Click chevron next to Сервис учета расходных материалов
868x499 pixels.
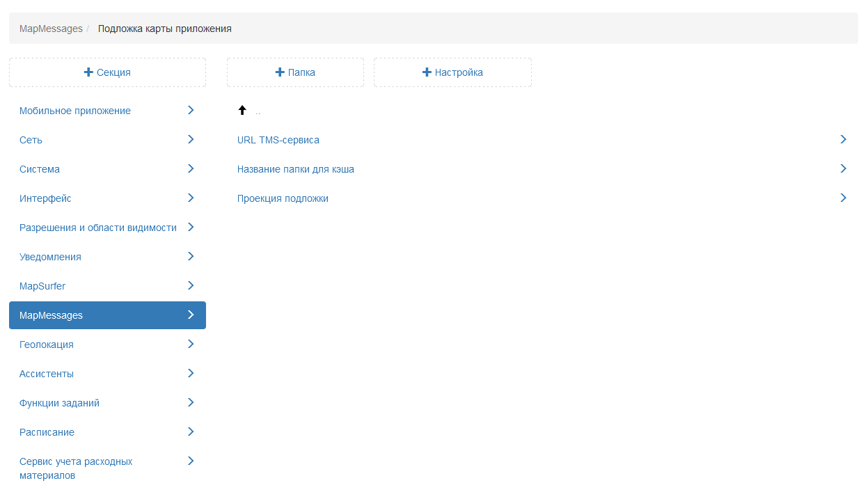(x=191, y=461)
